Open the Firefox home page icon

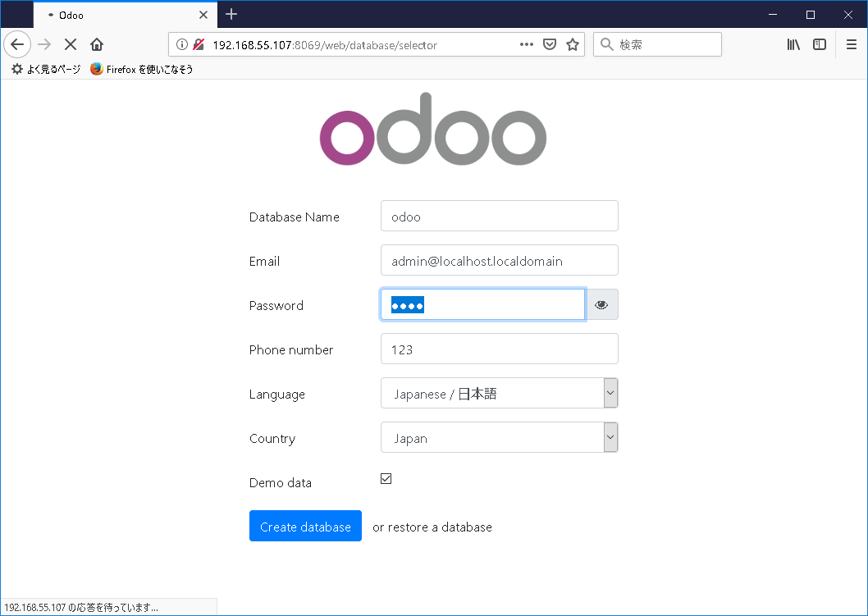96,44
